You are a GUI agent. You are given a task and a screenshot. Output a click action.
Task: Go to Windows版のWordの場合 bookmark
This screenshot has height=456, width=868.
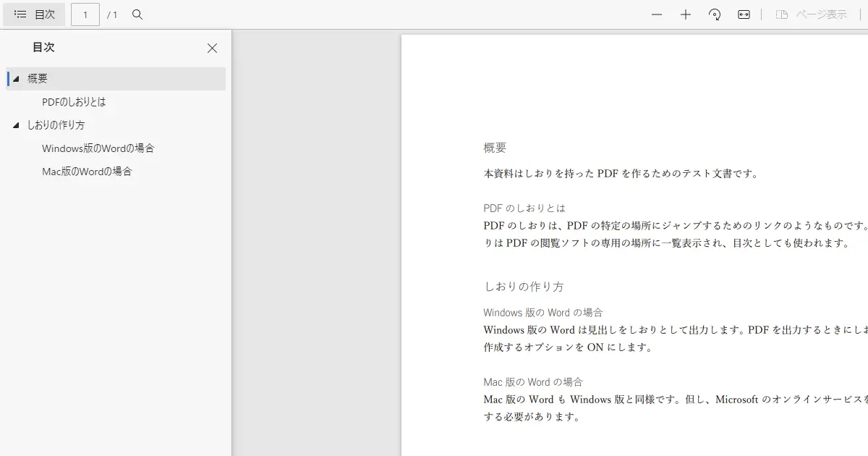pyautogui.click(x=98, y=148)
